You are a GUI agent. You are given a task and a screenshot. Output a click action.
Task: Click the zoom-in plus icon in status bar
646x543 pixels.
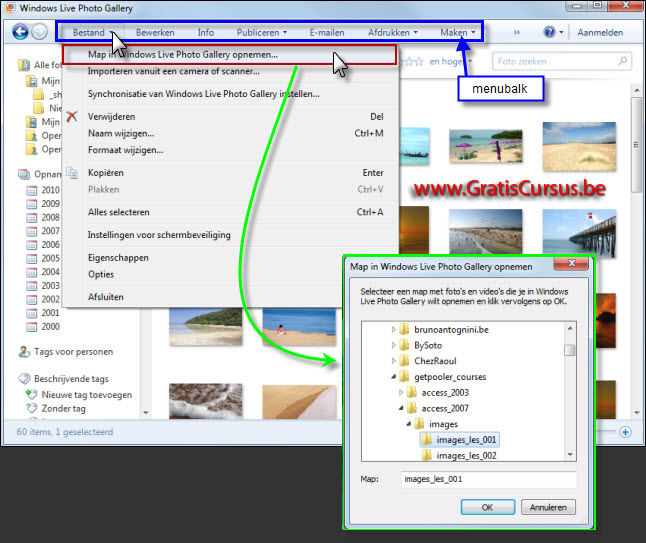[x=625, y=432]
